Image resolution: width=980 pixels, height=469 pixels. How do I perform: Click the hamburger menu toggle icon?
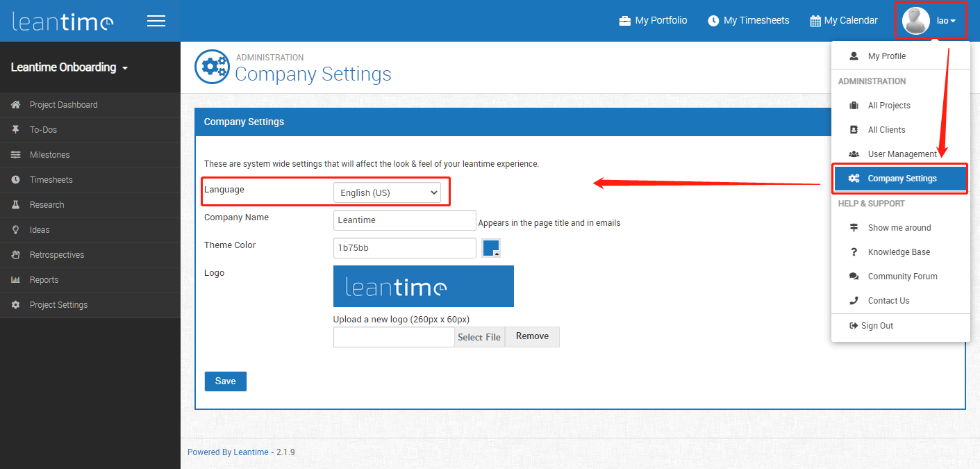156,21
